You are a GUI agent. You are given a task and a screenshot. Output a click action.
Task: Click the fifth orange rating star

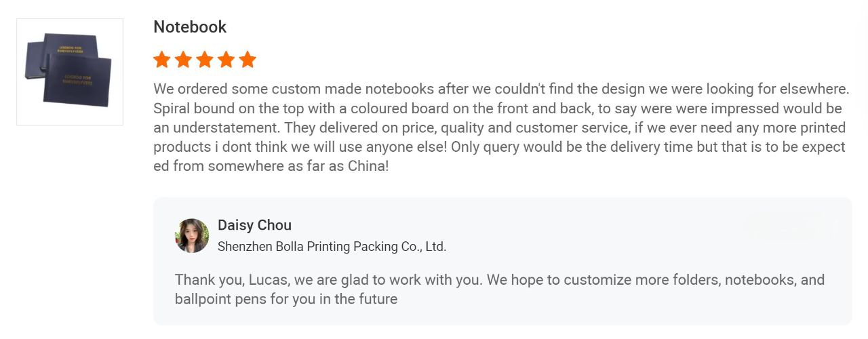click(x=248, y=60)
